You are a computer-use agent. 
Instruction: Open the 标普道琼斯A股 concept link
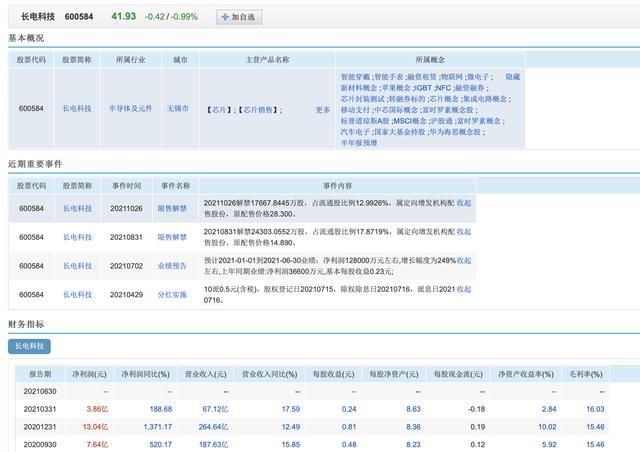[x=365, y=120]
